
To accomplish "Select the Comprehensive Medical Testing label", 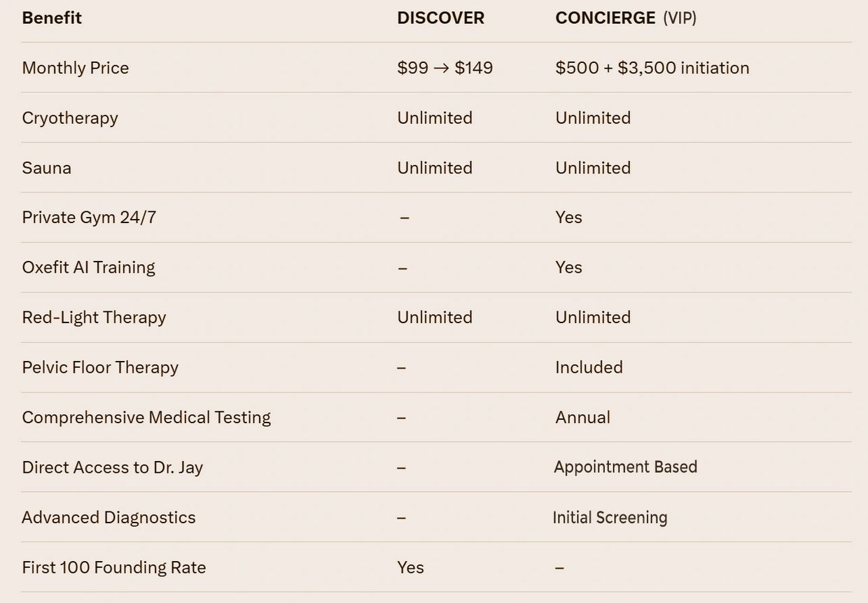I will pos(146,418).
